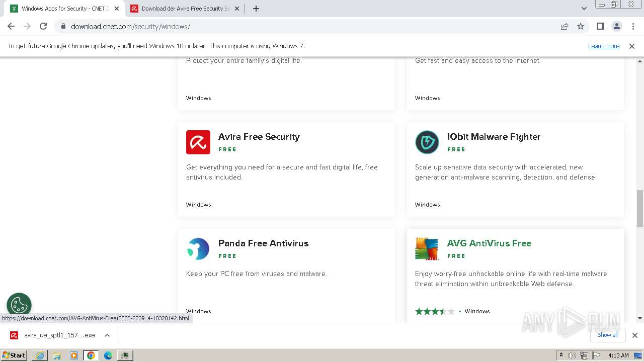Click the Avira Free Security app icon
This screenshot has height=362, width=644.
click(x=198, y=142)
